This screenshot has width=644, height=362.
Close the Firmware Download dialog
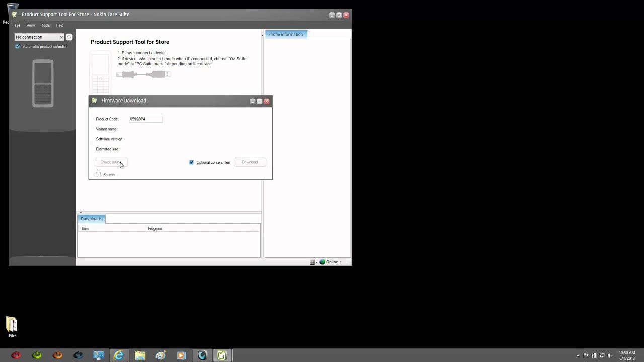coord(267,101)
